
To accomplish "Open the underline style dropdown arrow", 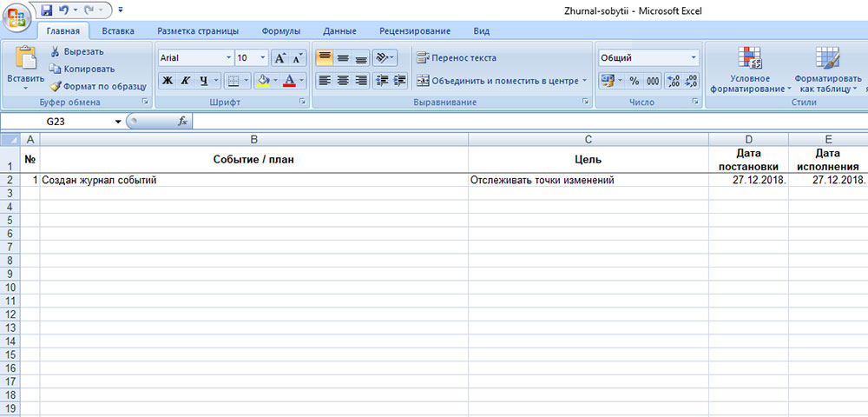I will (x=216, y=81).
